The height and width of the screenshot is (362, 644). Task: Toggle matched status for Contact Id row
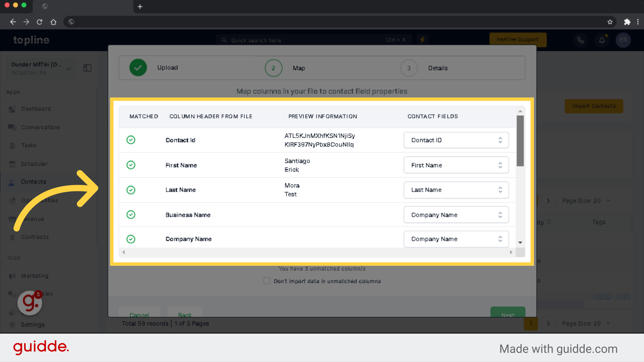(x=131, y=140)
